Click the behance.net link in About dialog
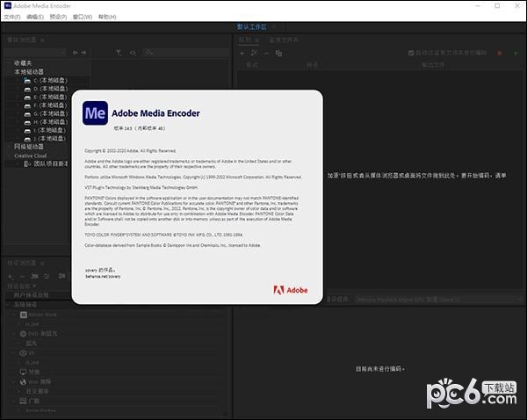The width and height of the screenshot is (527, 420). pos(103,277)
